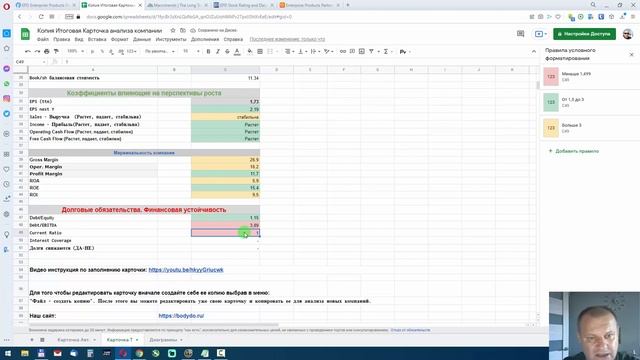Viewport: 640px width, 360px height.
Task: Switch to Диаграммы sheet tab
Action: coord(165,340)
